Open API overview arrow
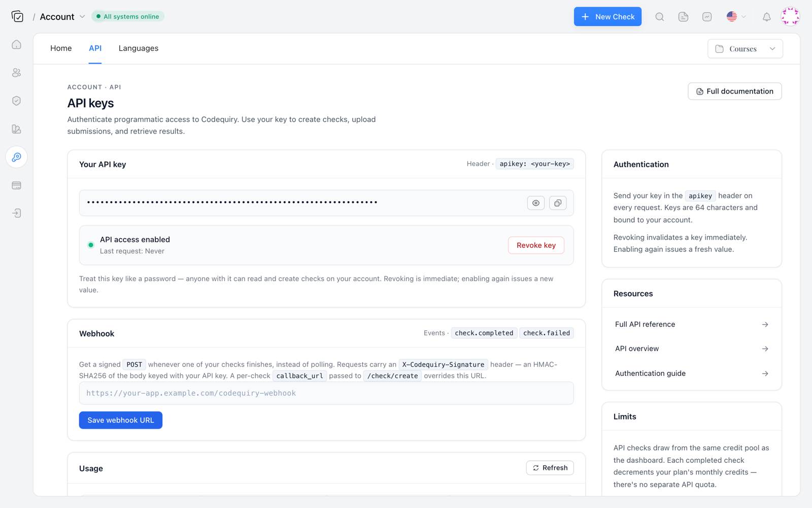812x508 pixels. point(765,349)
